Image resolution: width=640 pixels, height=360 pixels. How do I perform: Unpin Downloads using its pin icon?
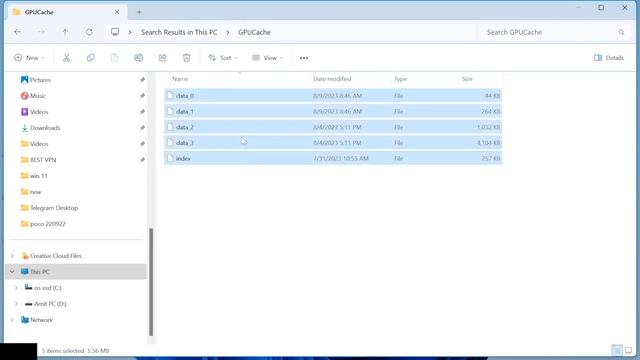tap(142, 128)
